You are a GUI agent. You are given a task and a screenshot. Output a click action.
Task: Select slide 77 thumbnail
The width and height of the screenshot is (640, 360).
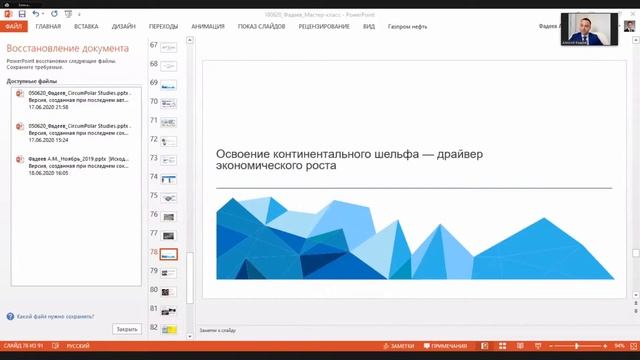168,236
